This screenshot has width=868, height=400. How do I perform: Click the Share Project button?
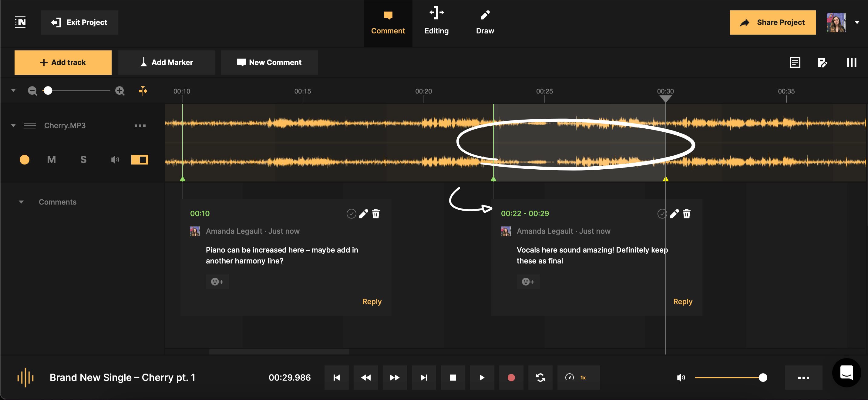772,22
